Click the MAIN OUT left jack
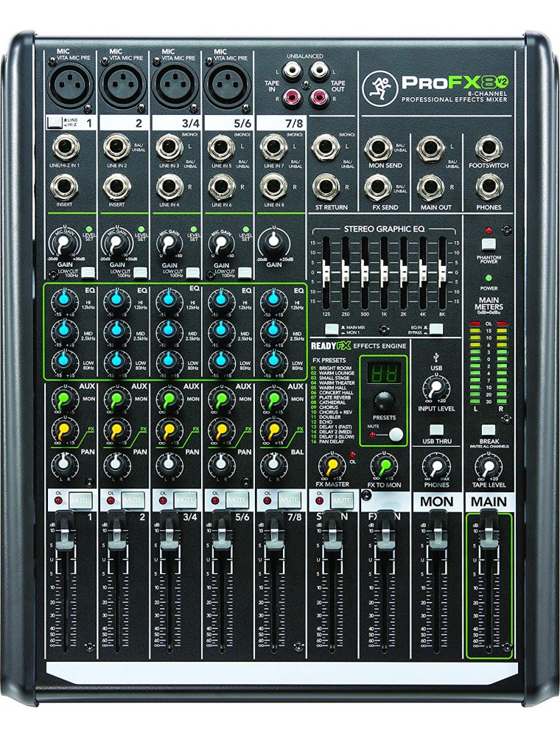The image size is (560, 737). pos(431,147)
